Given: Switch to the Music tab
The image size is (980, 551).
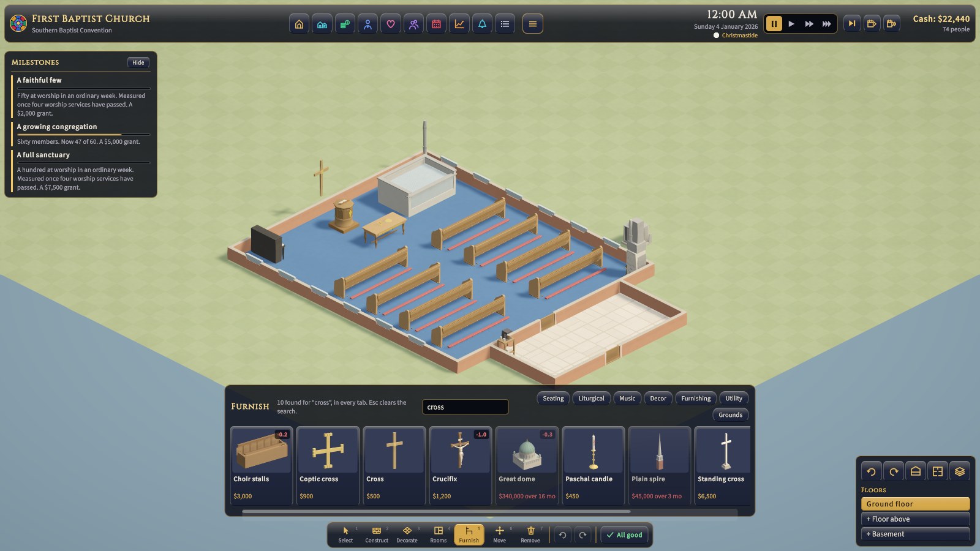Looking at the screenshot, I should [627, 399].
